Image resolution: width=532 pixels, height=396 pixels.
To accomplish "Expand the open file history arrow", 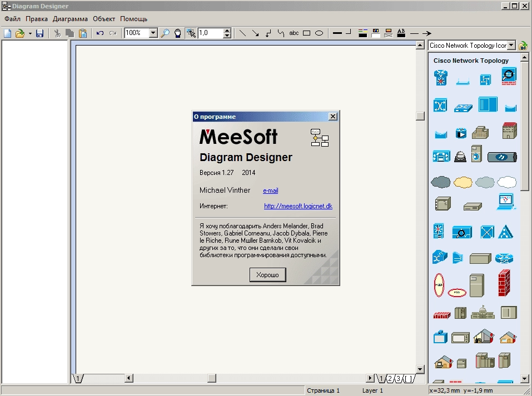I will pyautogui.click(x=30, y=33).
